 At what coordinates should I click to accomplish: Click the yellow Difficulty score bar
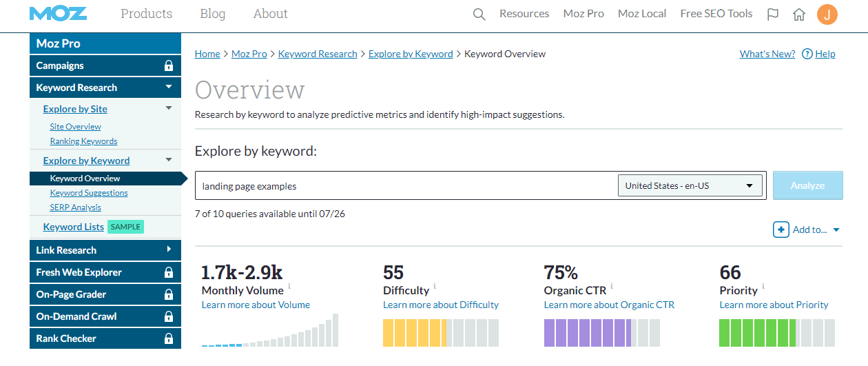(x=415, y=332)
